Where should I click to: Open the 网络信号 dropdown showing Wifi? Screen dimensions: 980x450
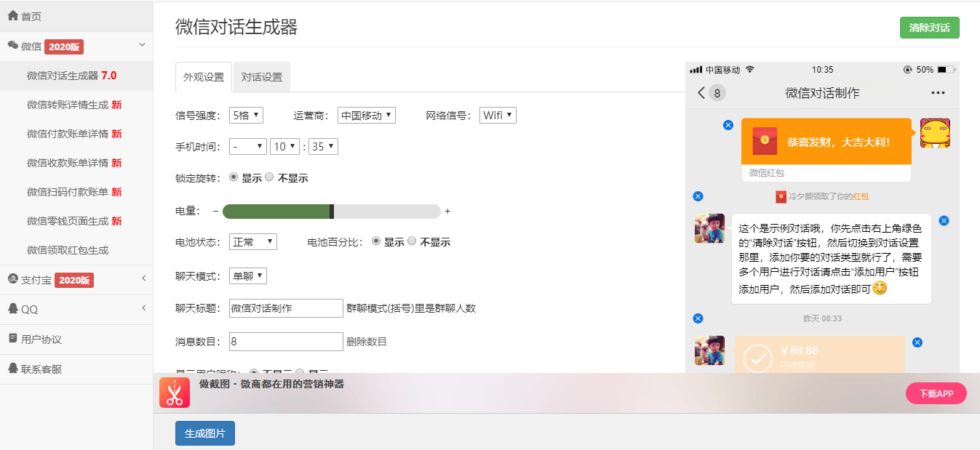tap(498, 115)
